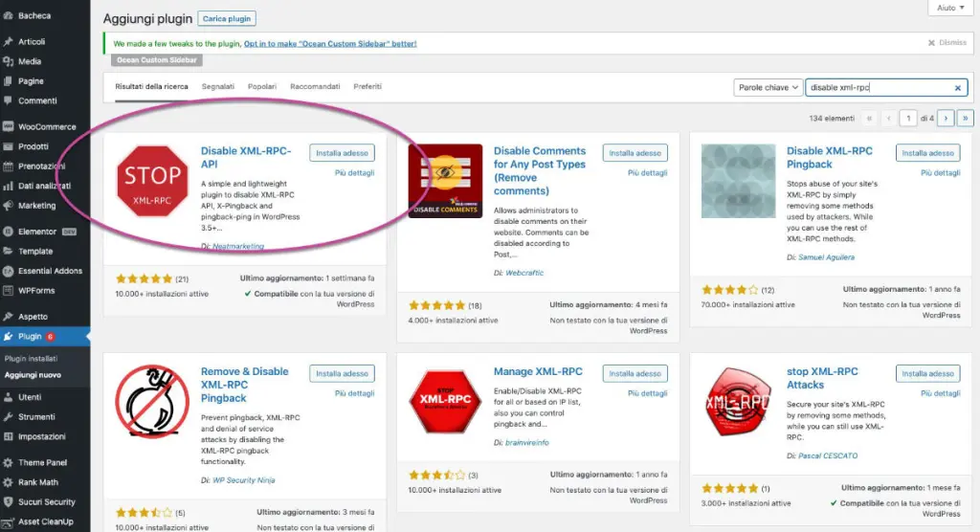Go to next results page arrow
This screenshot has height=532, width=980.
coord(946,118)
